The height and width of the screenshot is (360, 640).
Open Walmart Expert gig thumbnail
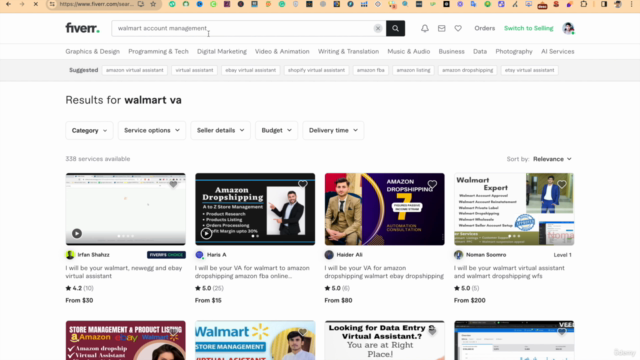pyautogui.click(x=514, y=209)
